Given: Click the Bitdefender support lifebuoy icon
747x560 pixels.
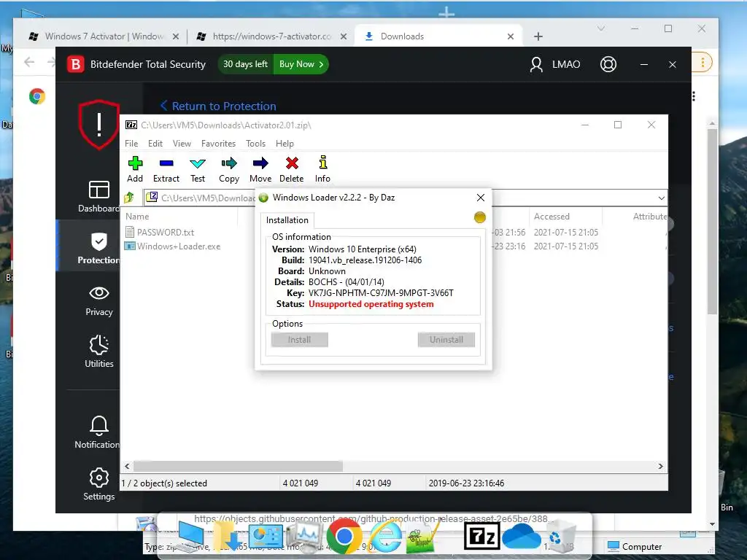Looking at the screenshot, I should click(x=608, y=64).
